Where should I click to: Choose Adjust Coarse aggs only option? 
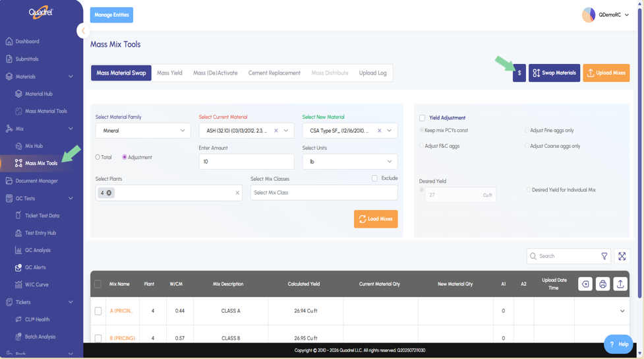(527, 146)
